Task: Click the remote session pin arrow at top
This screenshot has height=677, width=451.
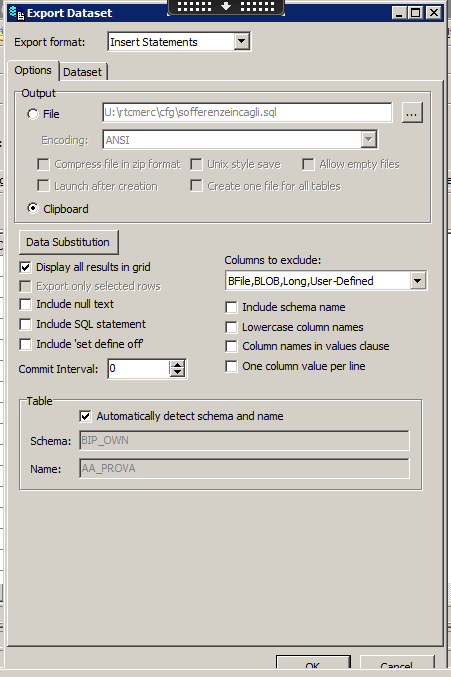Action: tap(226, 6)
